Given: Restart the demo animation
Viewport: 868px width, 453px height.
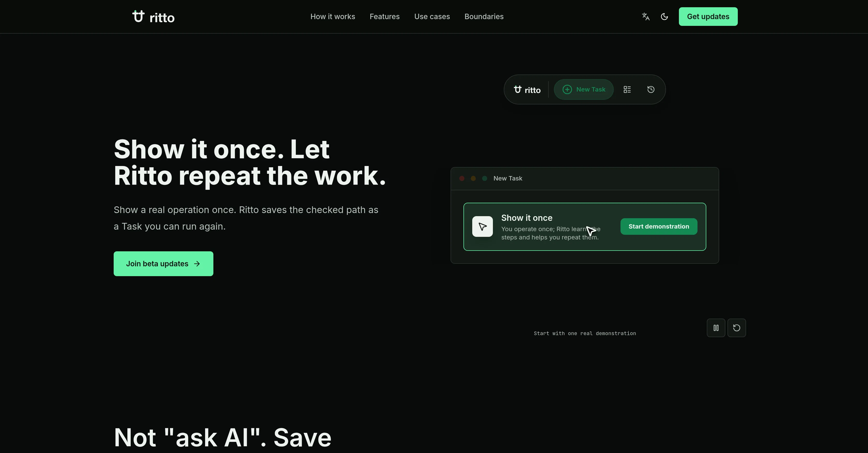Looking at the screenshot, I should tap(737, 328).
